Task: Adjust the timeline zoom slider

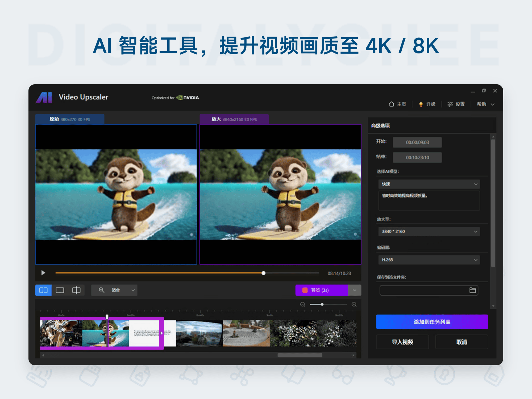Action: [x=329, y=304]
